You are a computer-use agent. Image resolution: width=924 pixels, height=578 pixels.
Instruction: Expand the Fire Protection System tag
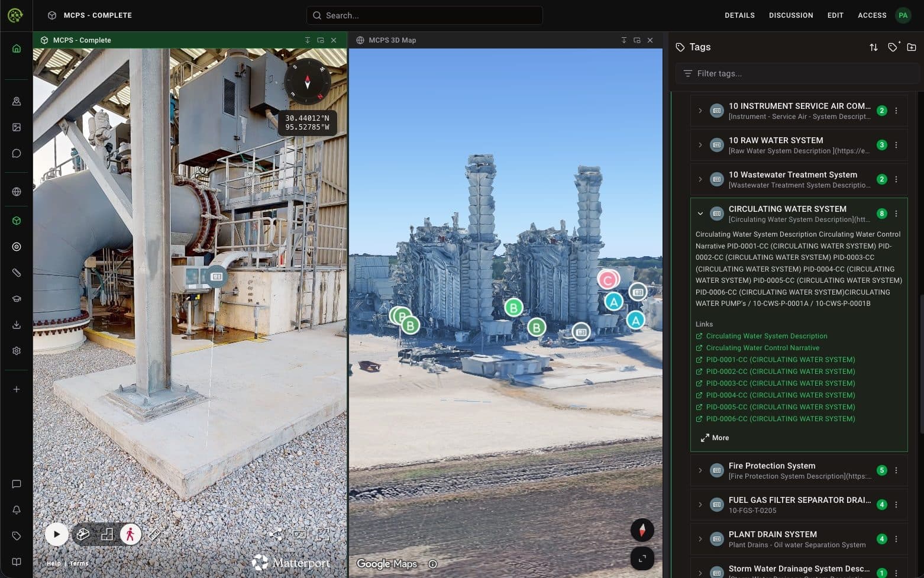[x=700, y=470]
